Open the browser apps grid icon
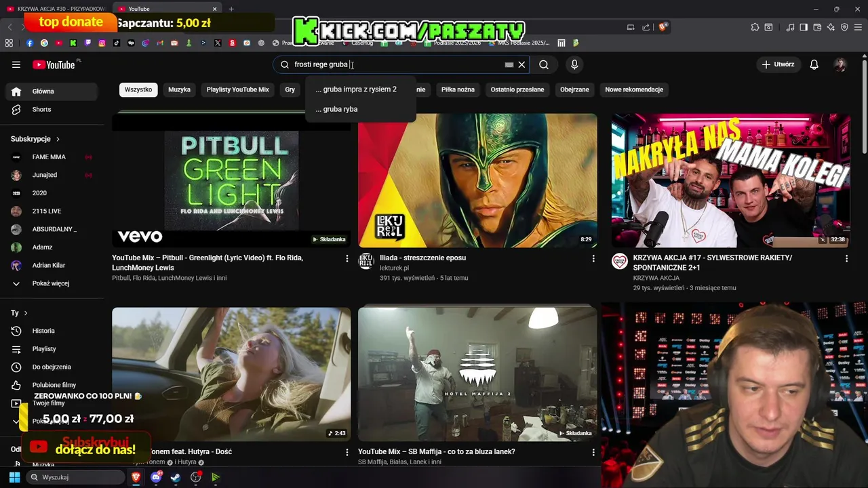868x488 pixels. (x=9, y=43)
